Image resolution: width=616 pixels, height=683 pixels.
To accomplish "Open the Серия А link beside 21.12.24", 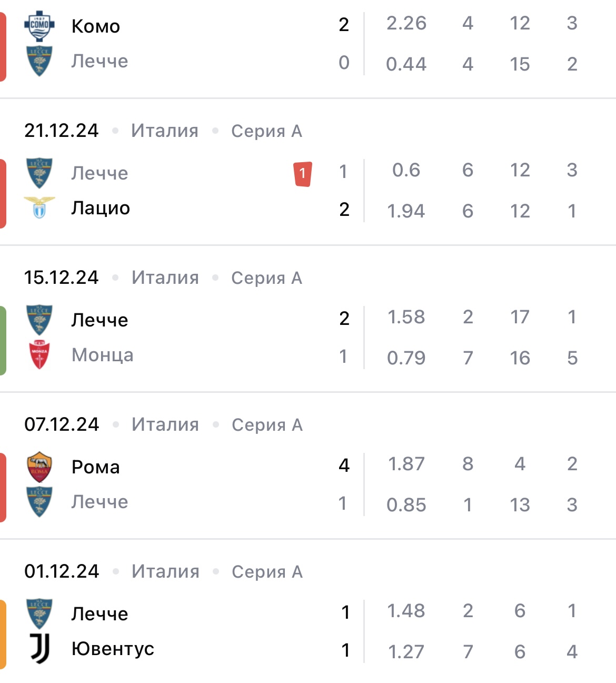I will pyautogui.click(x=266, y=131).
